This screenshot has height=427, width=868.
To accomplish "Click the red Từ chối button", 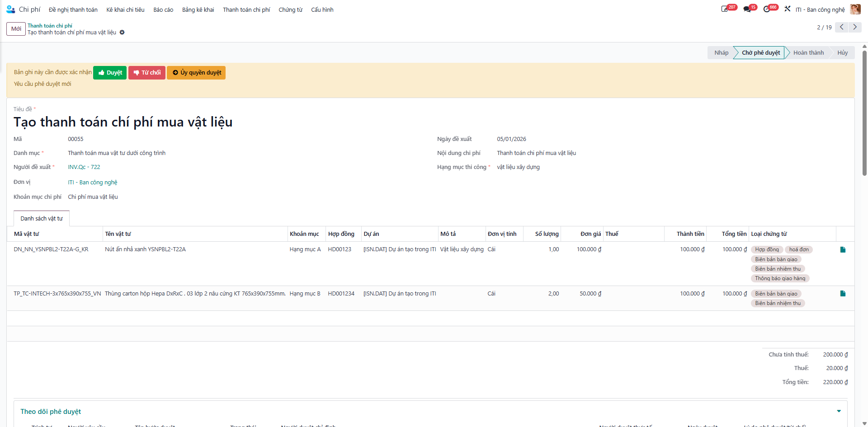I will [x=147, y=72].
